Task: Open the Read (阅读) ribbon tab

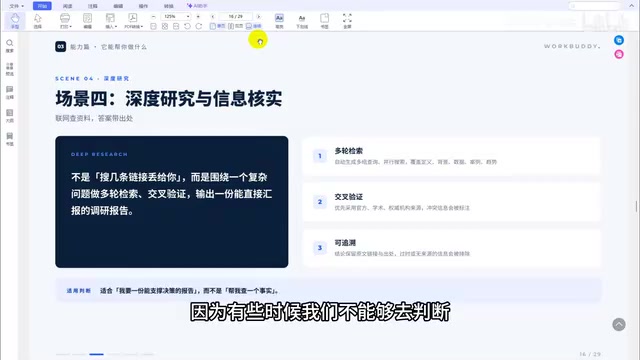Action: (67, 6)
